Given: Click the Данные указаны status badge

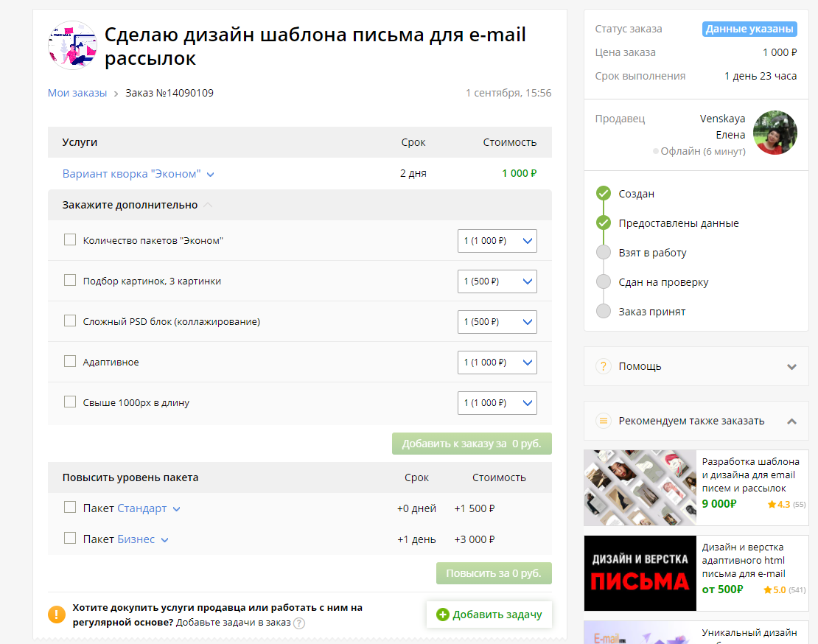Looking at the screenshot, I should click(x=749, y=29).
